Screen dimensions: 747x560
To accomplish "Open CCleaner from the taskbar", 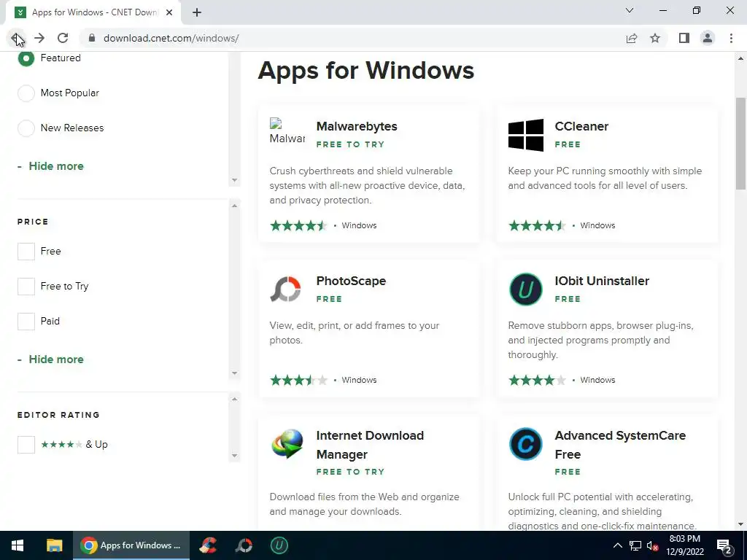I will 208,545.
